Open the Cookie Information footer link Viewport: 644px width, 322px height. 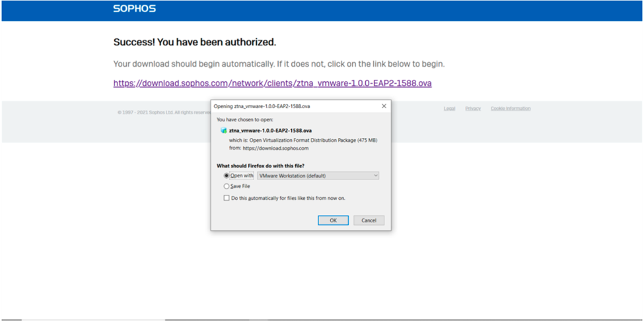(511, 109)
